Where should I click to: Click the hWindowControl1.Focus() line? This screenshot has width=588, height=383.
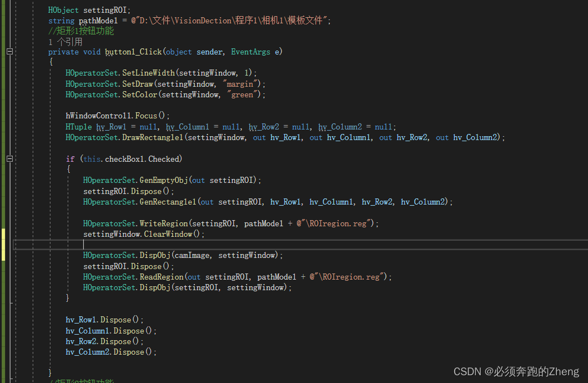coord(118,116)
